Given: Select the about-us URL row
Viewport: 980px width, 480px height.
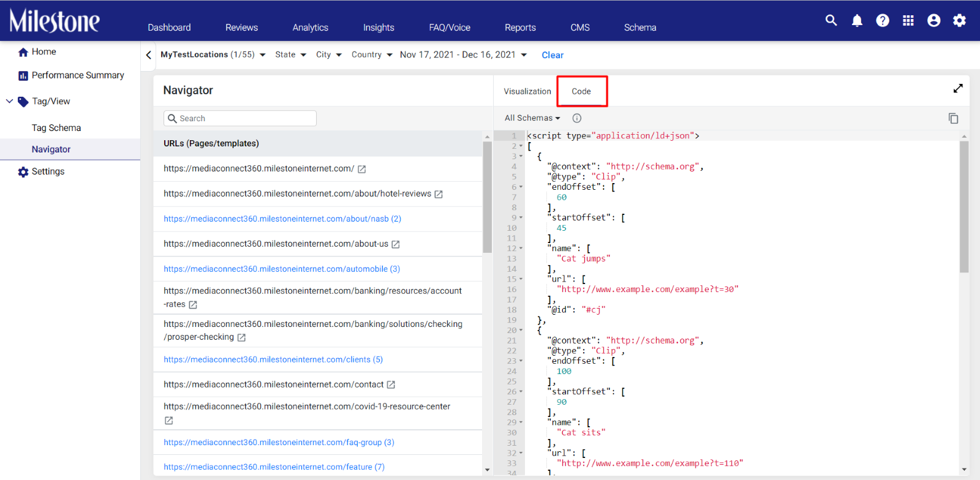Looking at the screenshot, I should tap(318, 244).
